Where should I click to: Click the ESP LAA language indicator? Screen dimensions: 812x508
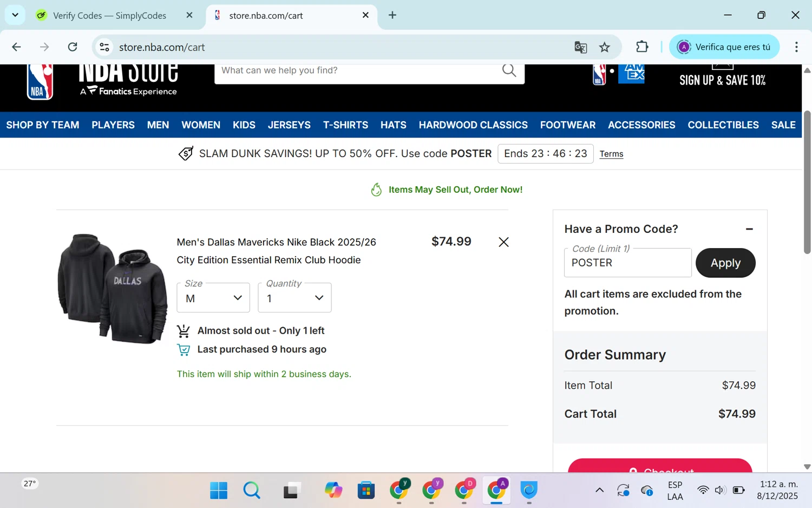tap(675, 491)
